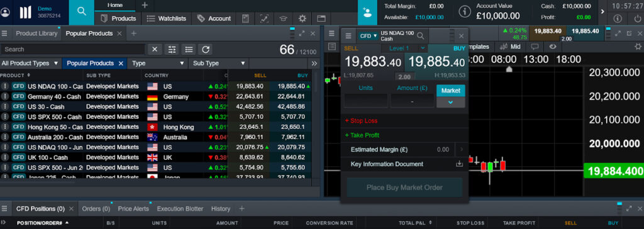Open row options for UK 100 - Cash
644x229 pixels.
5,157
